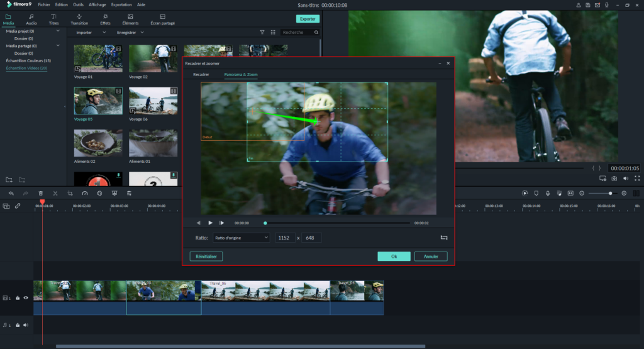This screenshot has width=644, height=349.
Task: Click the green screen icon in toolbar
Action: point(114,194)
